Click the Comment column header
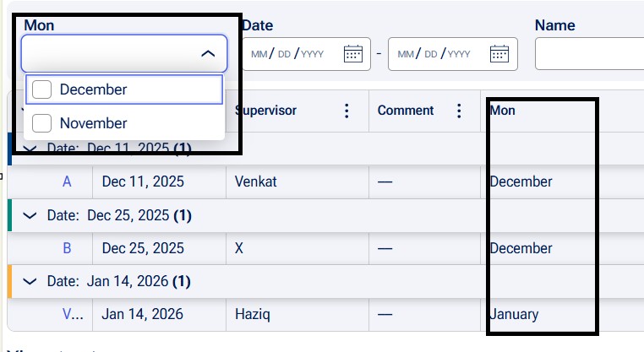Viewport: 644px width, 352px height. (406, 111)
